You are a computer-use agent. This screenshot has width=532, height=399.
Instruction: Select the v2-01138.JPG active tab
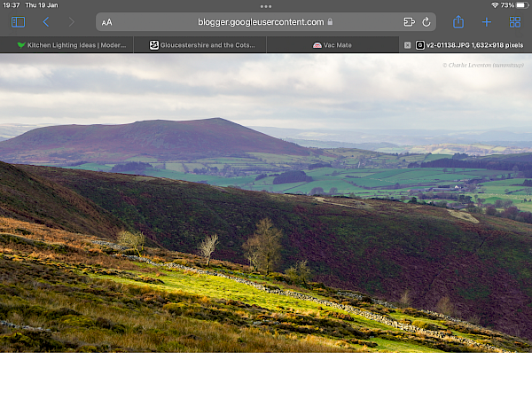(x=470, y=44)
